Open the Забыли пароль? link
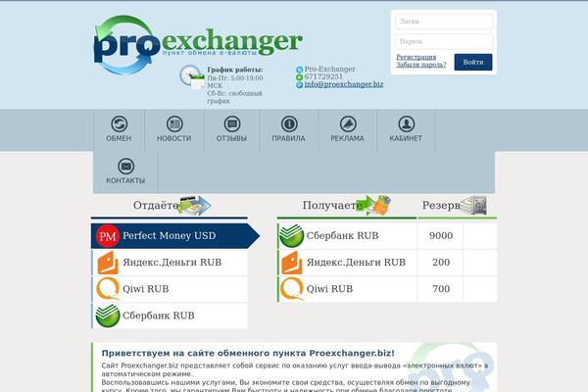The width and height of the screenshot is (588, 392). [421, 65]
